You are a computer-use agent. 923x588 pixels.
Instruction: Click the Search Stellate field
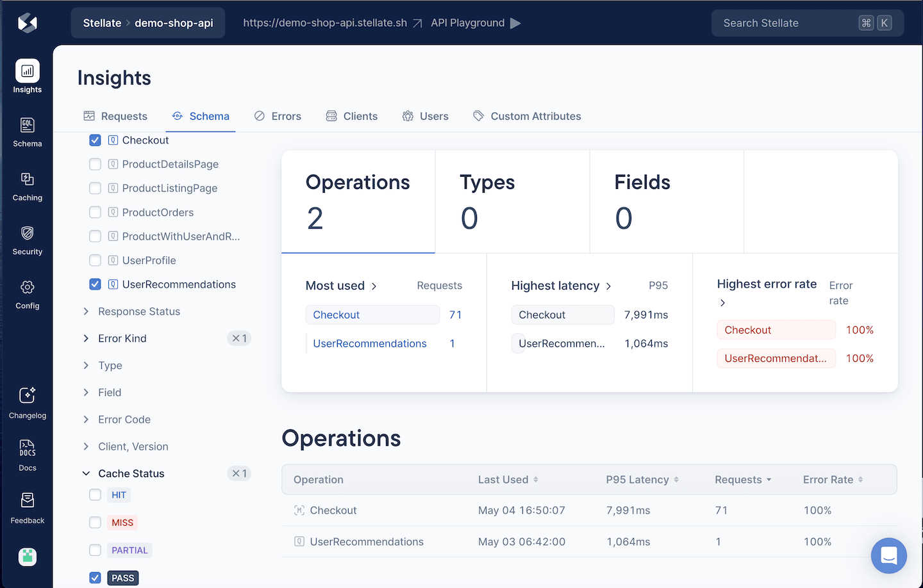(x=787, y=23)
